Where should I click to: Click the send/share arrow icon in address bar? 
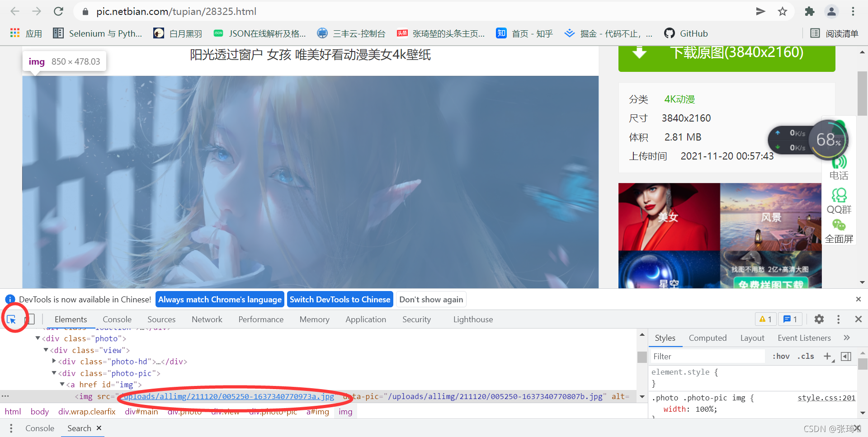pos(761,11)
